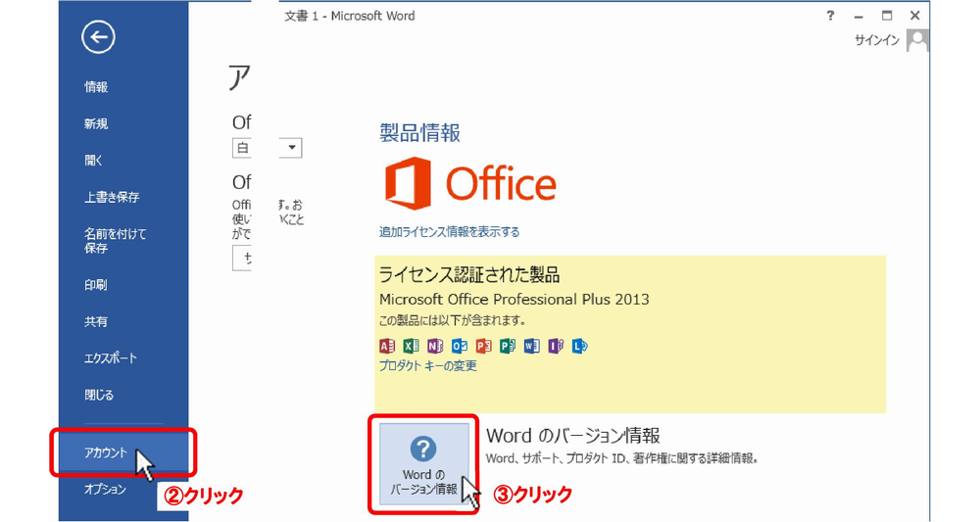
Task: Click the この製品には以下が含まれます text
Action: coord(453,320)
